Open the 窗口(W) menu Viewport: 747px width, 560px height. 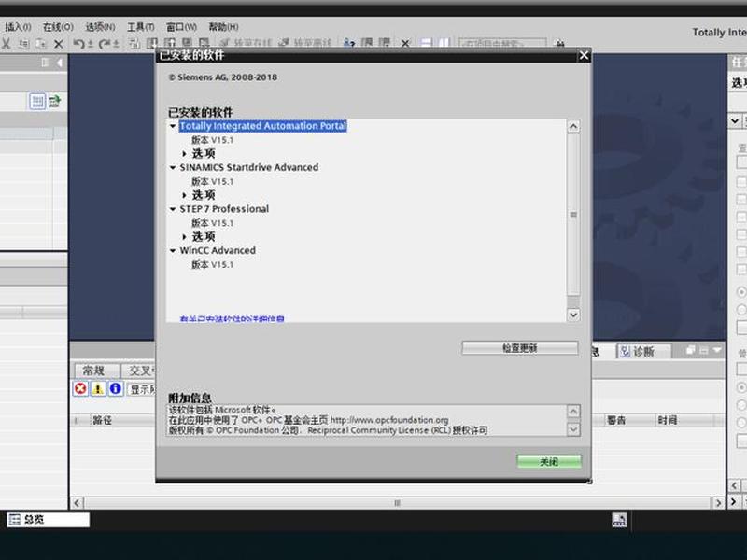pyautogui.click(x=181, y=27)
